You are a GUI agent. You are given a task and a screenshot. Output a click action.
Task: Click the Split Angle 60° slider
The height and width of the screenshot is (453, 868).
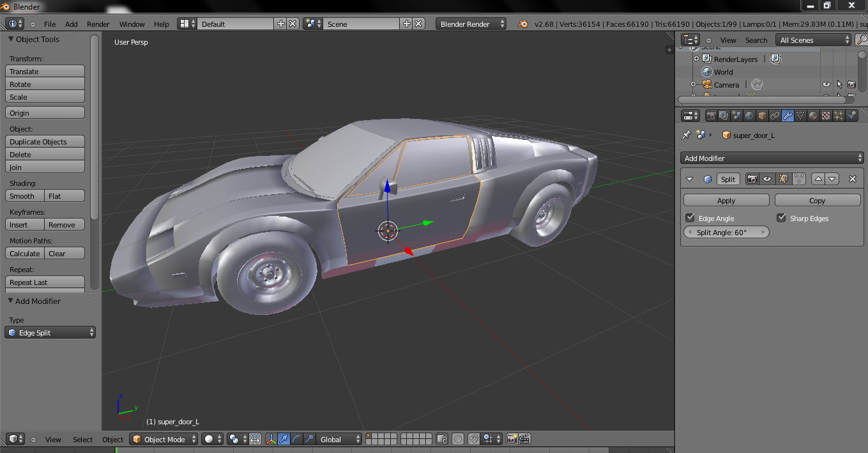tap(726, 232)
